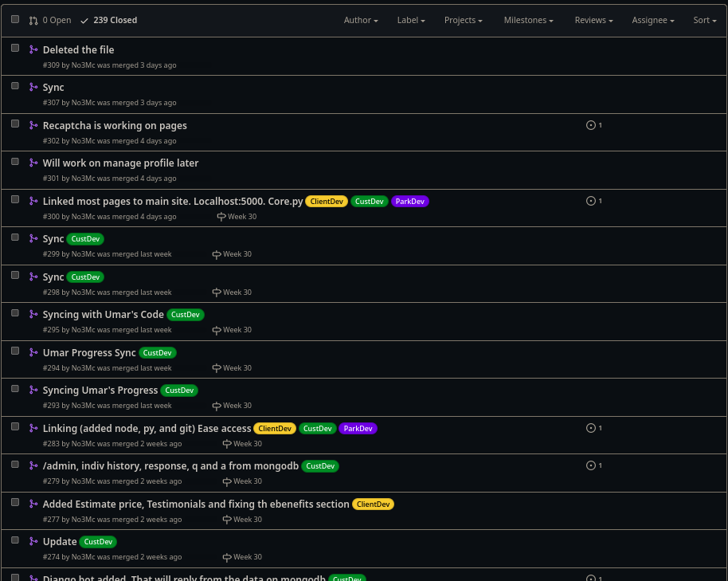The image size is (728, 581).
Task: Click the comment count icon on 'Recaptcha is working on pages'
Action: click(591, 124)
